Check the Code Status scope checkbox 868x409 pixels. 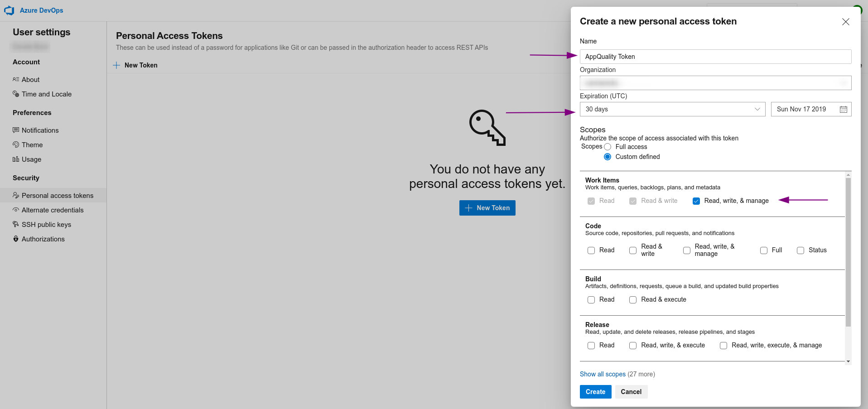(x=800, y=250)
